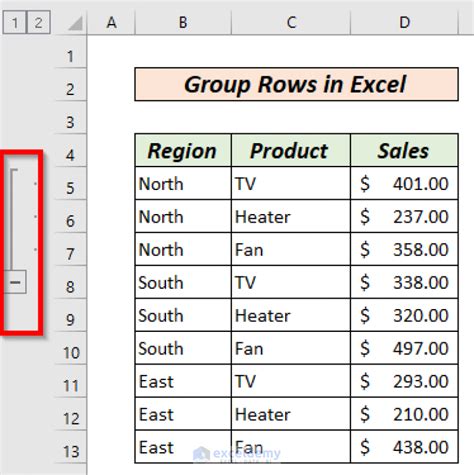Select column C header
Viewport: 474px width, 475px height.
click(x=291, y=22)
